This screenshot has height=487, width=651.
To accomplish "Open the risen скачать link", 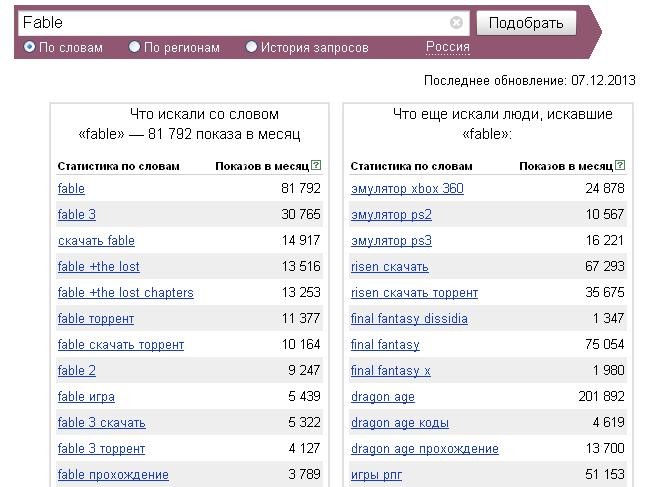I will click(x=389, y=267).
